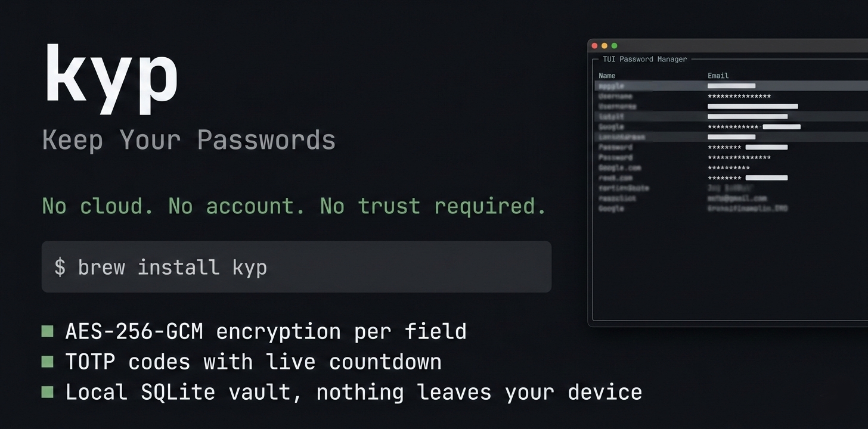Click the Keep Your Passwords subtitle
868x429 pixels.
pos(189,140)
